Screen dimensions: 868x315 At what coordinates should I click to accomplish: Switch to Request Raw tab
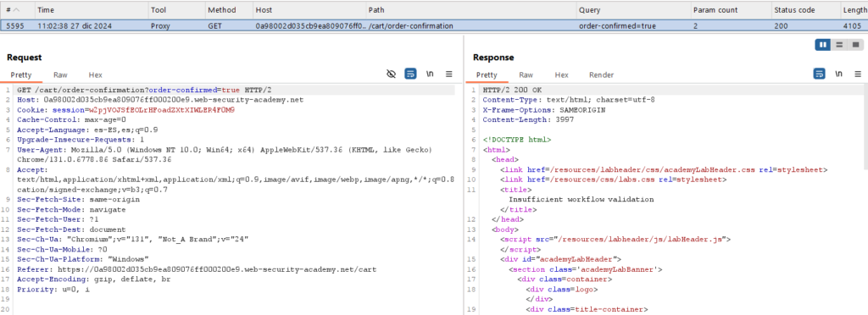(60, 75)
